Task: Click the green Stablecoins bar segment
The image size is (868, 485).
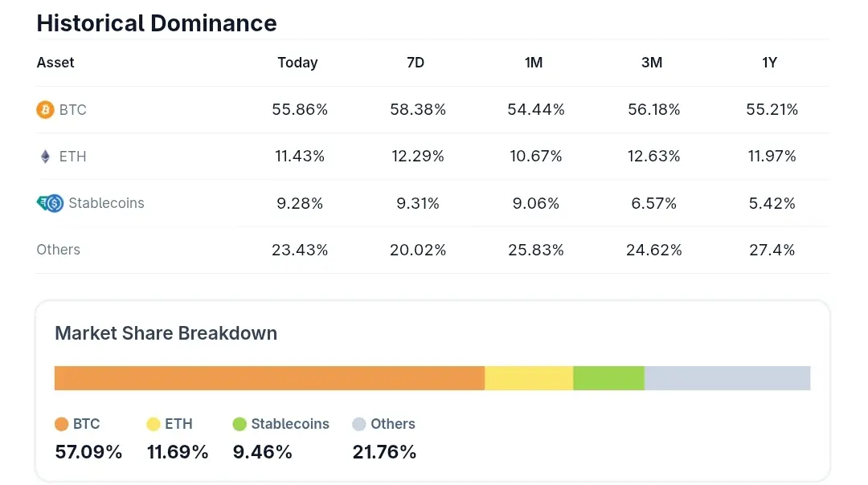Action: [608, 378]
